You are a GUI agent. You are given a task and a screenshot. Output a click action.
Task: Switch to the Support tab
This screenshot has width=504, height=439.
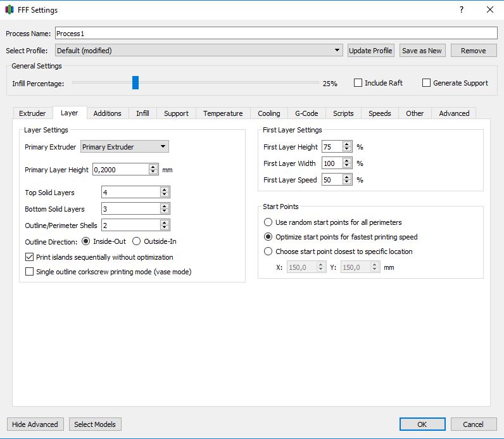coord(176,113)
